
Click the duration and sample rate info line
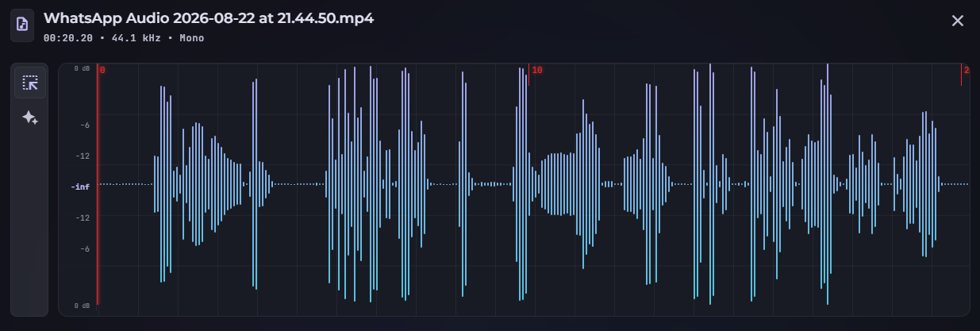pyautogui.click(x=124, y=38)
